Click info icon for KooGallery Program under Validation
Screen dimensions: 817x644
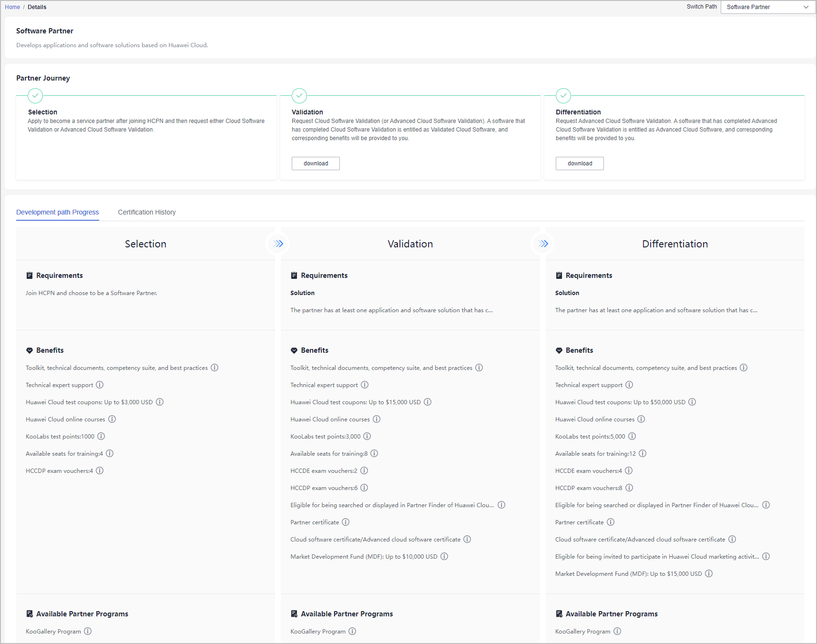click(x=352, y=631)
